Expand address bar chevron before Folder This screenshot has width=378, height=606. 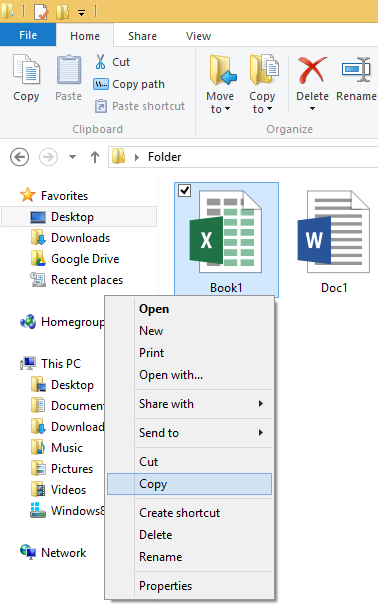pyautogui.click(x=136, y=157)
